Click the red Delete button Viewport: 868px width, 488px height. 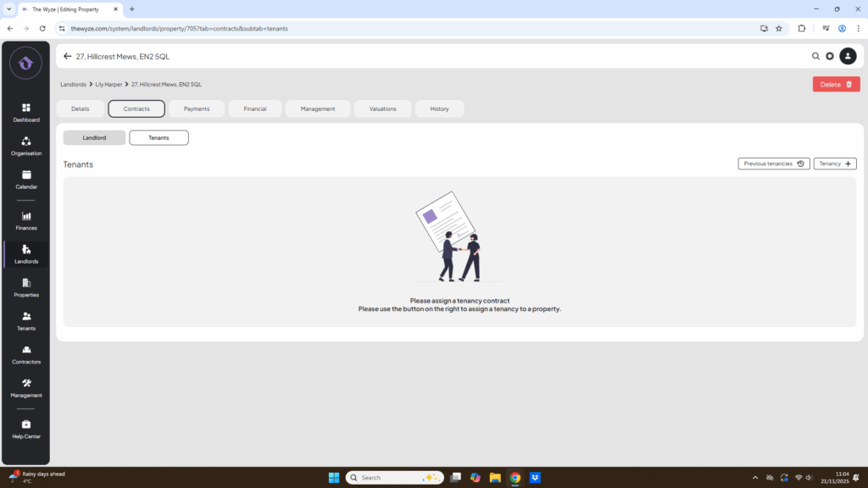836,84
